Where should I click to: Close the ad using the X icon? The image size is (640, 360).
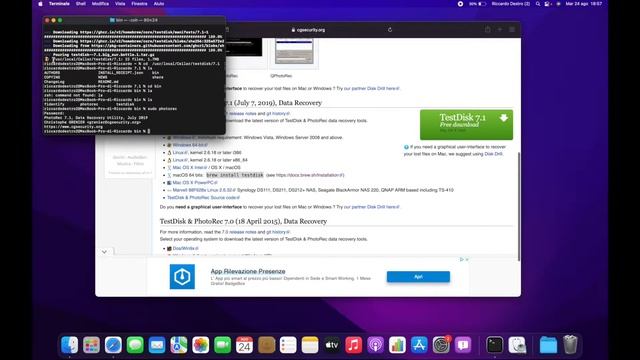coord(467,259)
